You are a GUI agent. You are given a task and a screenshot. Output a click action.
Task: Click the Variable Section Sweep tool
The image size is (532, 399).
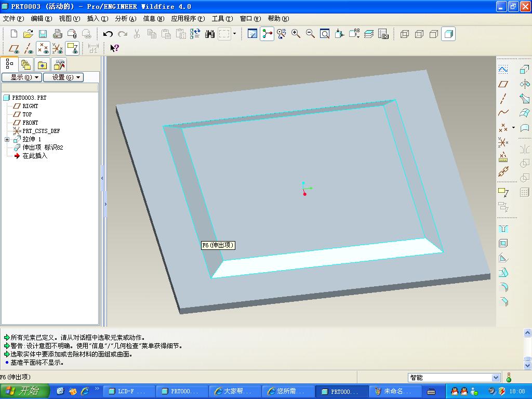tap(525, 98)
